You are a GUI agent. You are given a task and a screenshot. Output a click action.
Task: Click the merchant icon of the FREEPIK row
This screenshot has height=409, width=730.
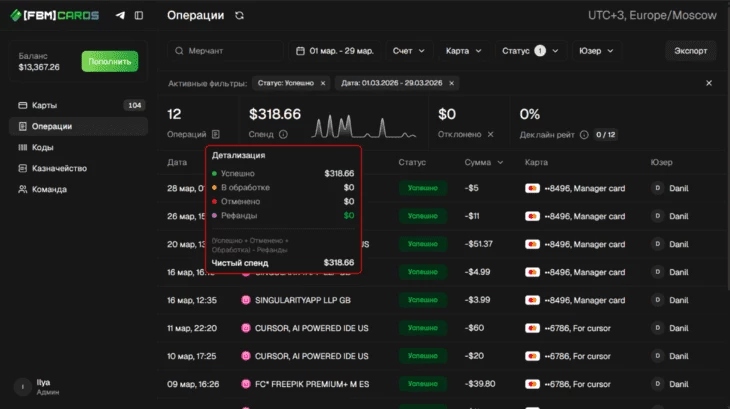[x=246, y=382]
